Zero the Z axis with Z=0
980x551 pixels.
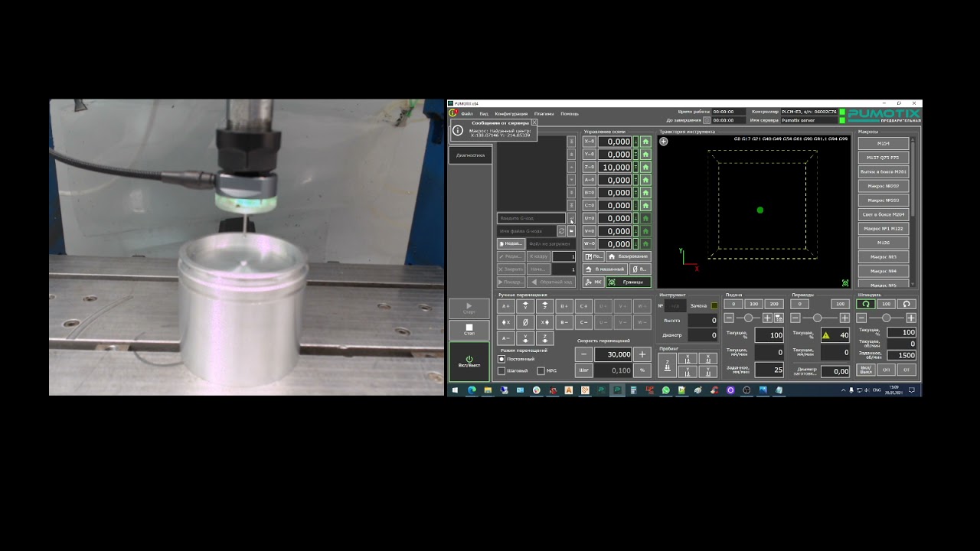point(590,167)
